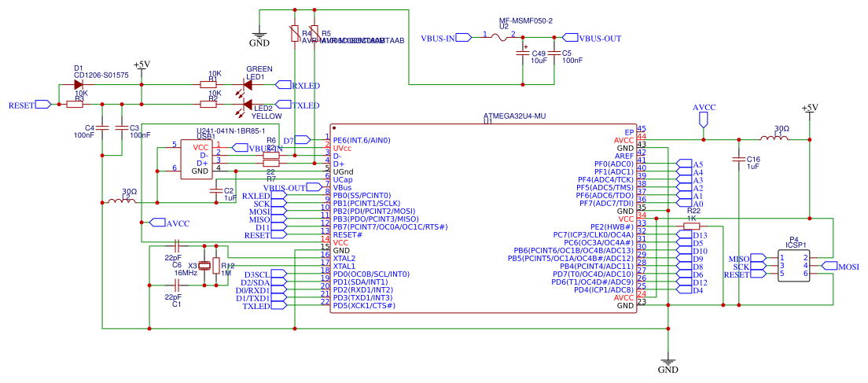
Task: Select pin label PD5(XCK1/CTS#)
Action: [364, 305]
